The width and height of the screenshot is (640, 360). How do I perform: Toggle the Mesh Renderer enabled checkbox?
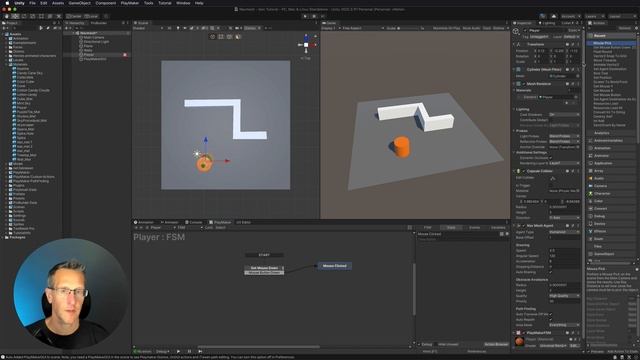pos(524,84)
